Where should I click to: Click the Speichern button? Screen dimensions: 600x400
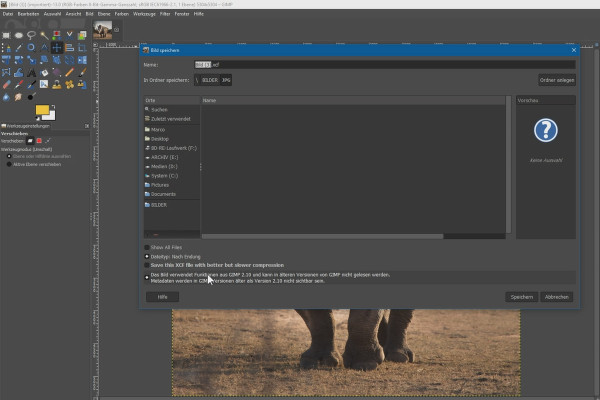tap(522, 297)
